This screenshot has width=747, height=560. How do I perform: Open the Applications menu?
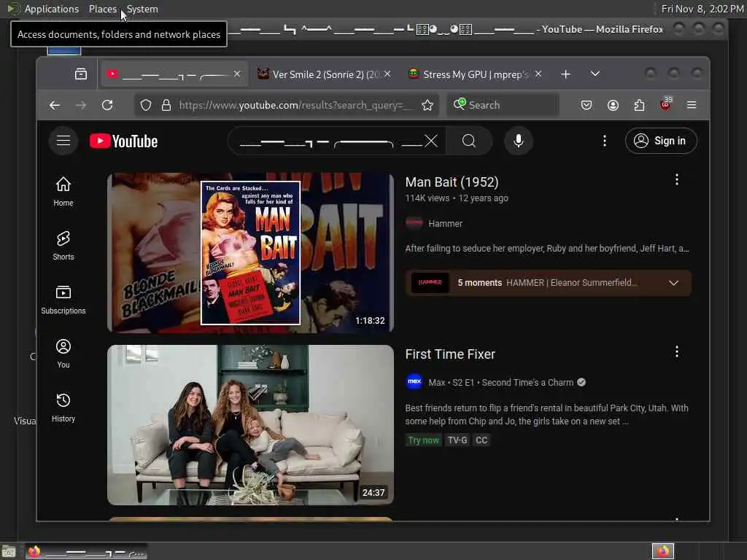click(x=52, y=9)
